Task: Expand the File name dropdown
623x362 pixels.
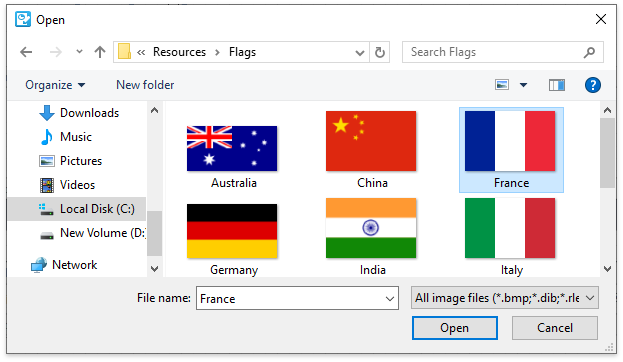Action: click(x=390, y=298)
